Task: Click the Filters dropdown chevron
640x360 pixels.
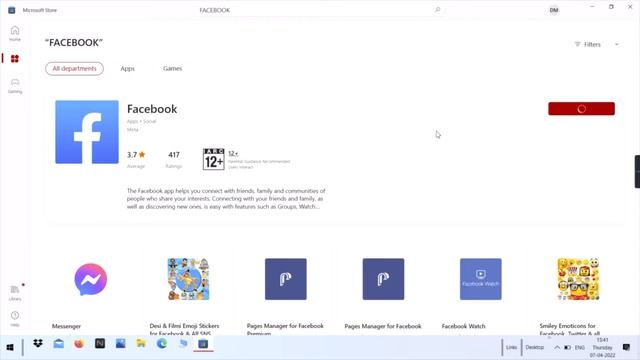Action: point(617,44)
